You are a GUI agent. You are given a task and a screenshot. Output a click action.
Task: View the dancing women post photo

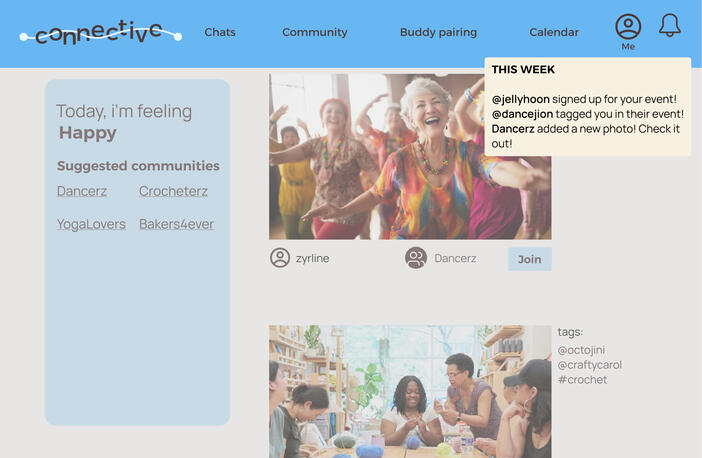click(x=410, y=157)
